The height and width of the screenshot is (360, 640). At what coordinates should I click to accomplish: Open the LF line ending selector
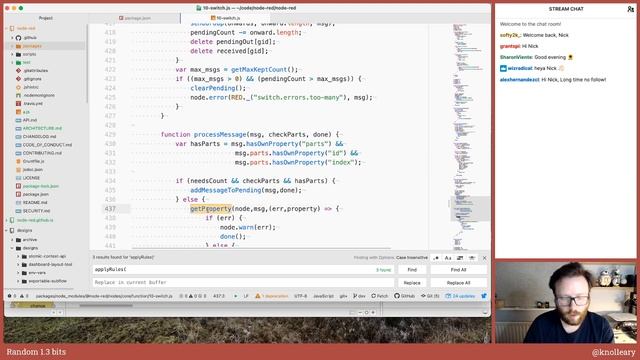[x=246, y=296]
